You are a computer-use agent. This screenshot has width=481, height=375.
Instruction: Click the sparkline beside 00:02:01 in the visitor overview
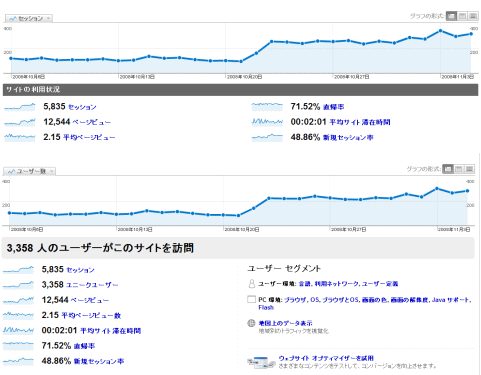[18, 330]
